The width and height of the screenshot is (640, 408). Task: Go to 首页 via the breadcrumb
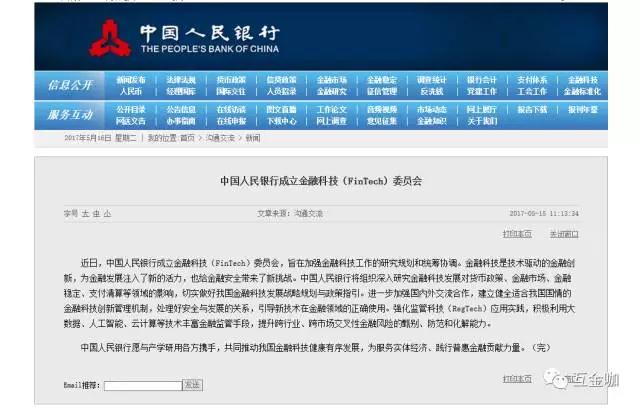(187, 138)
